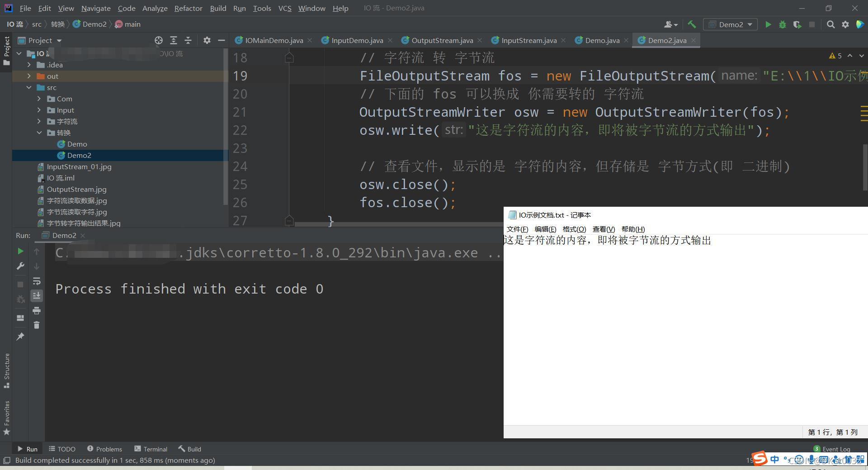The height and width of the screenshot is (470, 868).
Task: Click the editor vertical scrollbar
Action: click(x=865, y=167)
